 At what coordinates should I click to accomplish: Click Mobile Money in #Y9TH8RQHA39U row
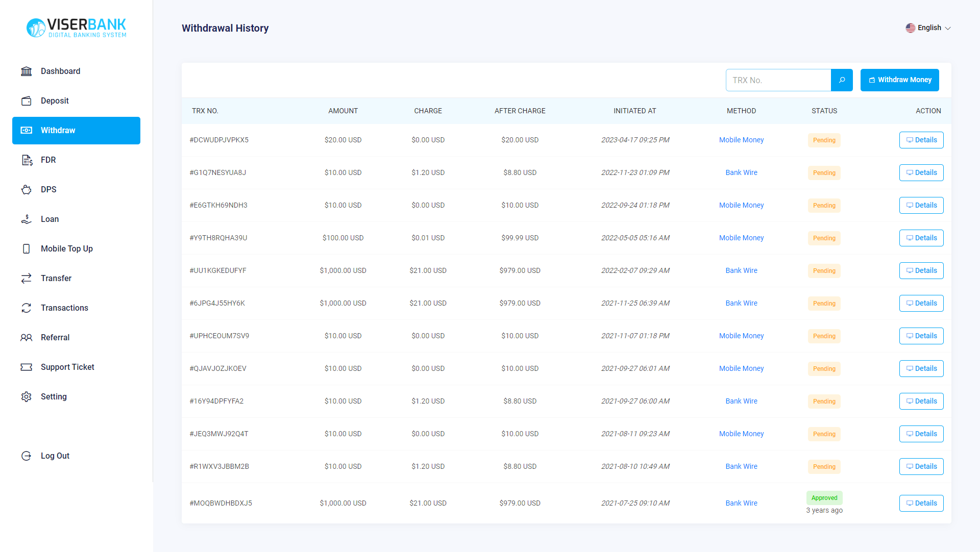(x=741, y=238)
